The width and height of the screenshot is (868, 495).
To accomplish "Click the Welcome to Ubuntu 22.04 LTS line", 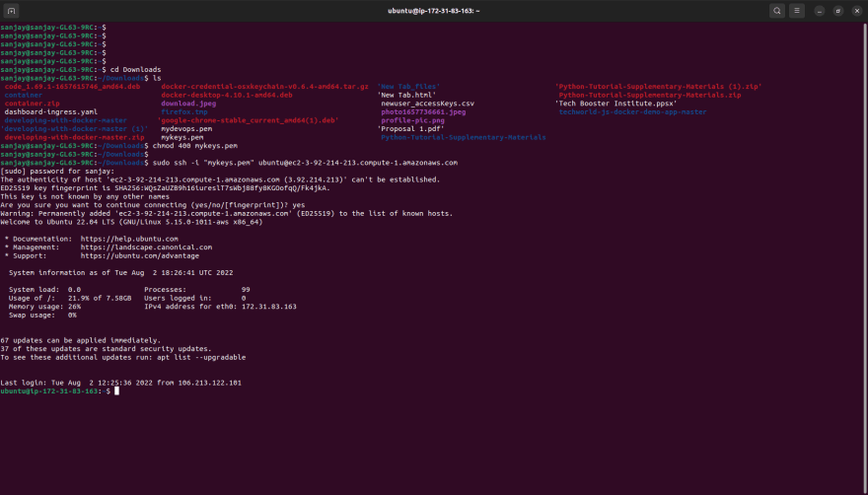I will click(131, 222).
